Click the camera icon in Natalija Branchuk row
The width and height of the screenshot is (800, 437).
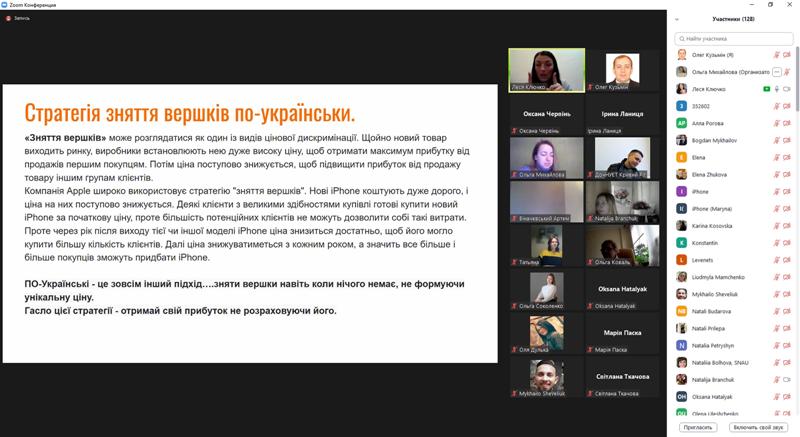[787, 380]
